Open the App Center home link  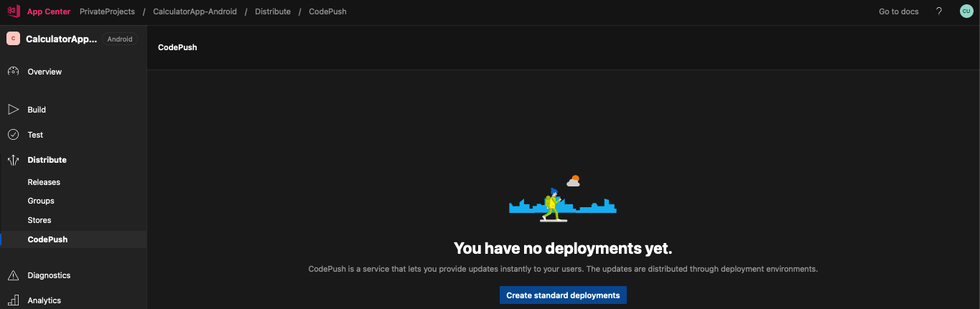click(x=48, y=11)
